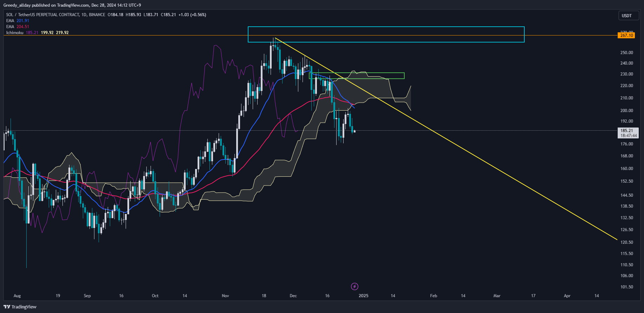Click the 240.00 price axis label
This screenshot has height=313, width=644.
tap(627, 63)
